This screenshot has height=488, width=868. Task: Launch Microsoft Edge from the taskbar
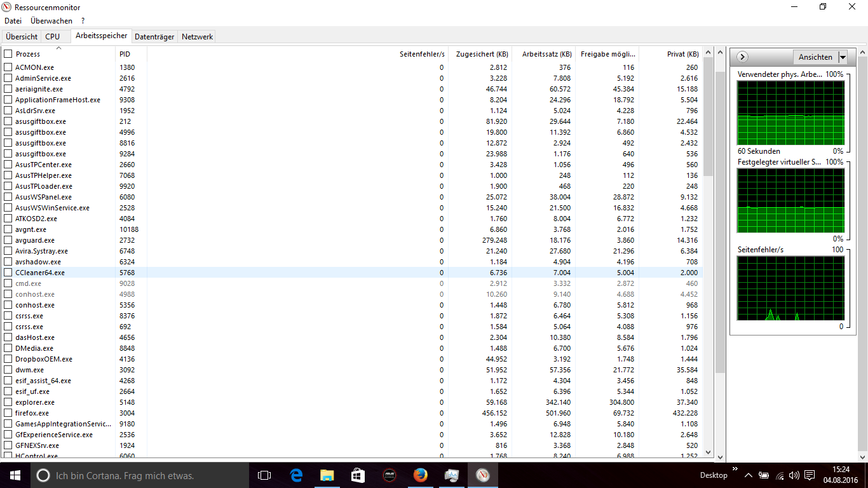click(x=295, y=475)
